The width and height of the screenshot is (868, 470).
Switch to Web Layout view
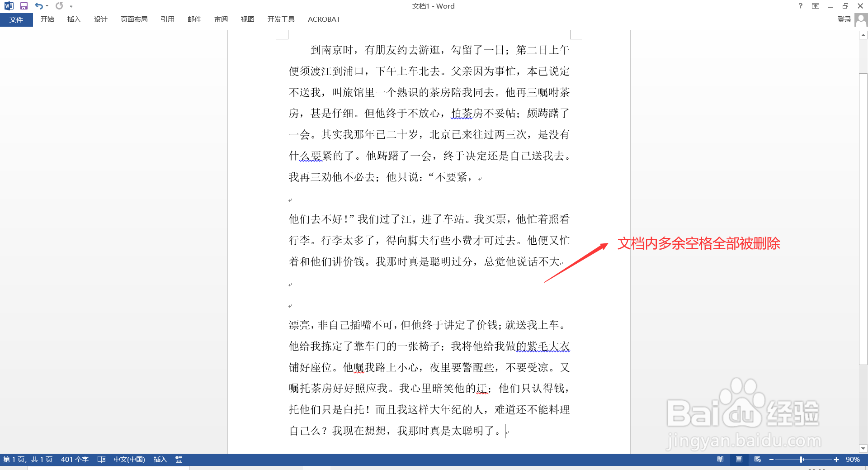(x=758, y=460)
